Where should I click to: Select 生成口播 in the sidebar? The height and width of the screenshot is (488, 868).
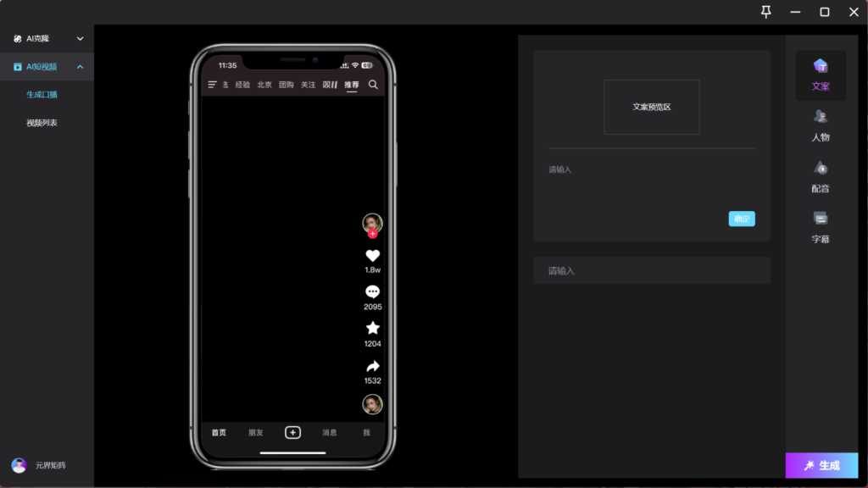click(x=42, y=95)
